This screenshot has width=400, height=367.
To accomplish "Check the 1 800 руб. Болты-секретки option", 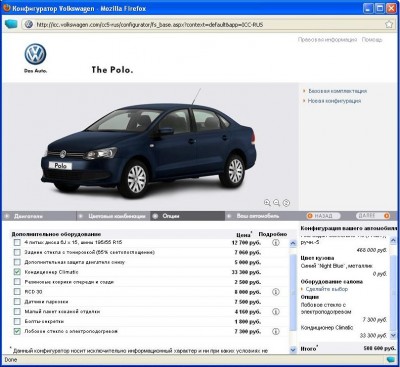I will [17, 321].
